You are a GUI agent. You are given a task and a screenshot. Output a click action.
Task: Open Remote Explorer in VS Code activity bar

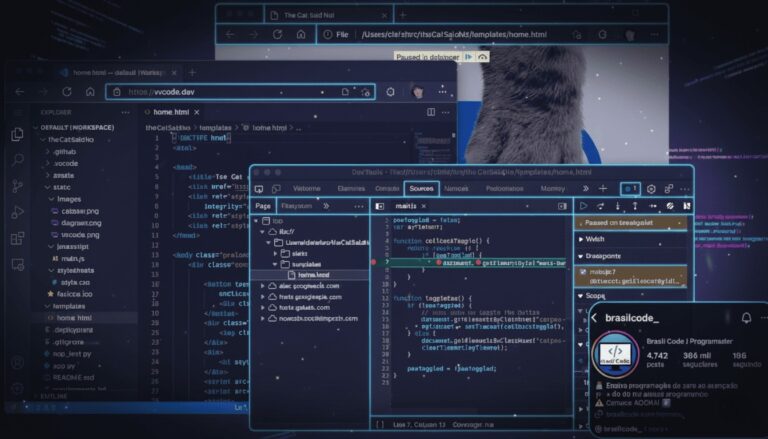coord(17,265)
